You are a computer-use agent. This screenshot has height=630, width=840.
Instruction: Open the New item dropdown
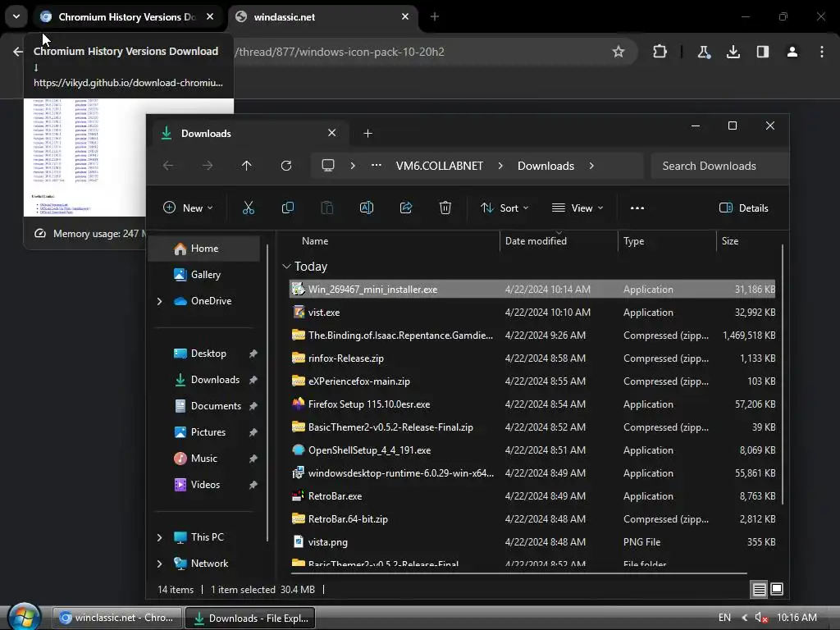188,208
